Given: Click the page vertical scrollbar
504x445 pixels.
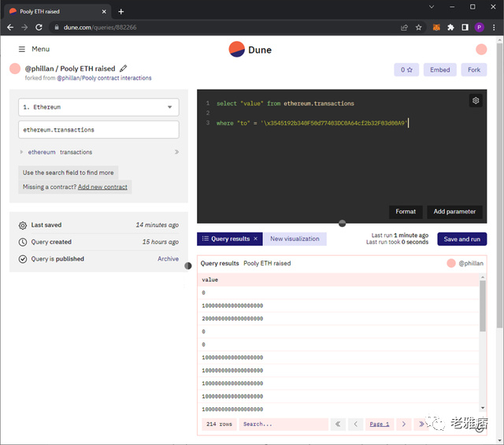Looking at the screenshot, I should 499,185.
